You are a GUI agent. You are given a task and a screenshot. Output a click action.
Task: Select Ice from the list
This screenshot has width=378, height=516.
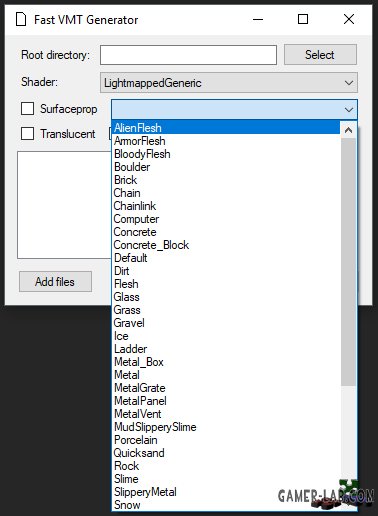click(x=226, y=336)
